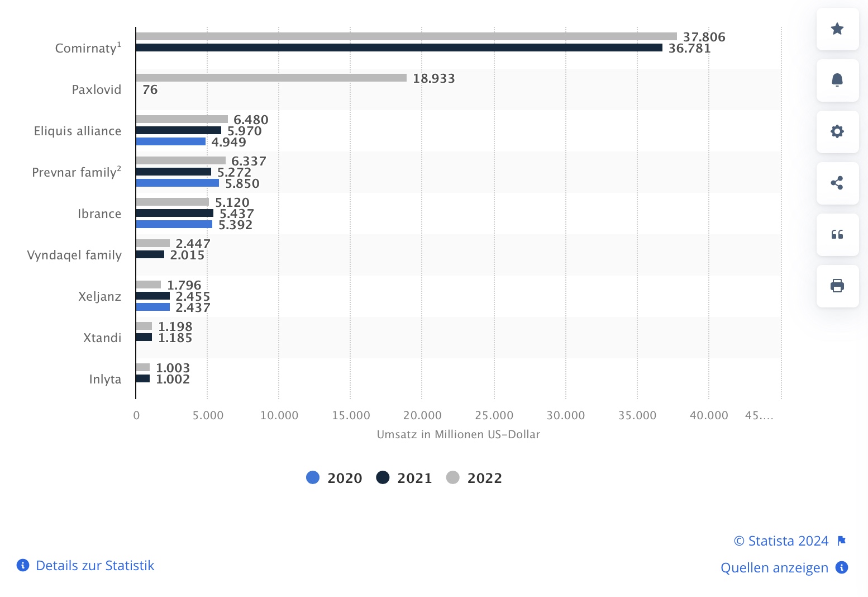Toggle the 2021 series in legend

tap(414, 478)
